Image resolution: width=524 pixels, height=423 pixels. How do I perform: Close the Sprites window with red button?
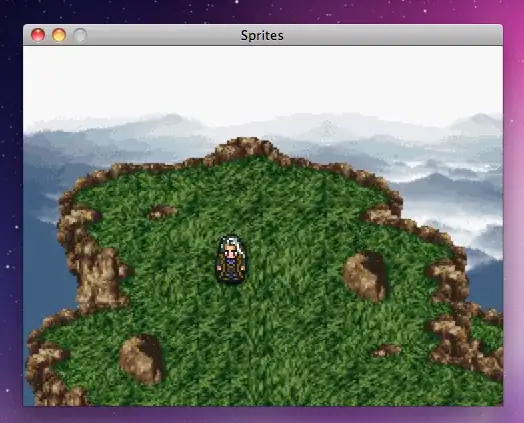tap(38, 35)
